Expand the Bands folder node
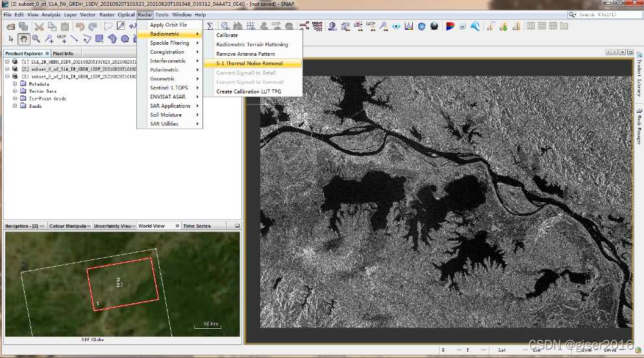 15,106
